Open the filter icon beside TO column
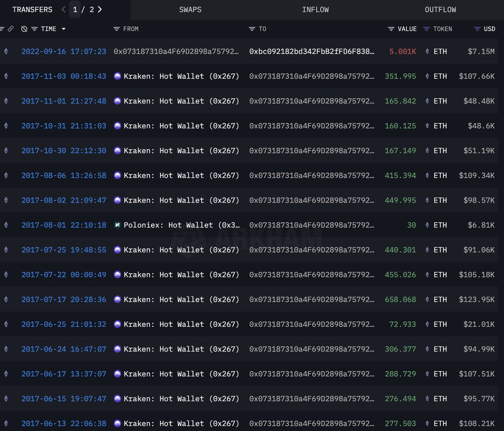The height and width of the screenshot is (431, 504). coord(252,29)
